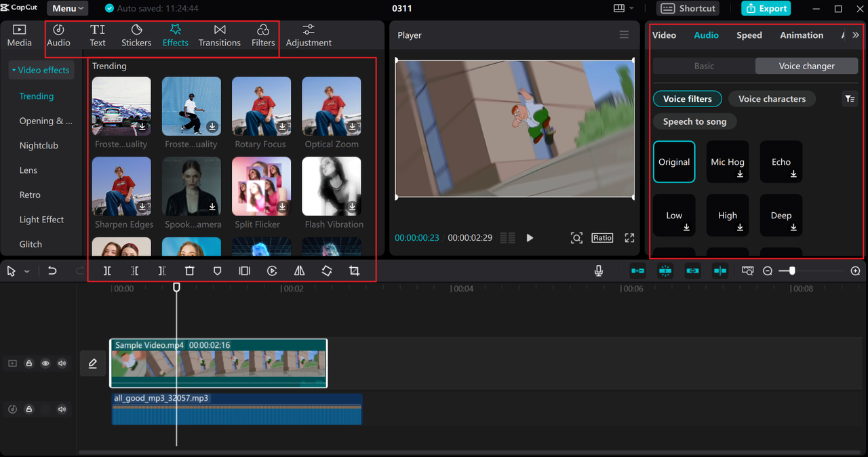This screenshot has height=457, width=868.
Task: Select the Rotary Focus effect thumbnail
Action: click(x=261, y=106)
